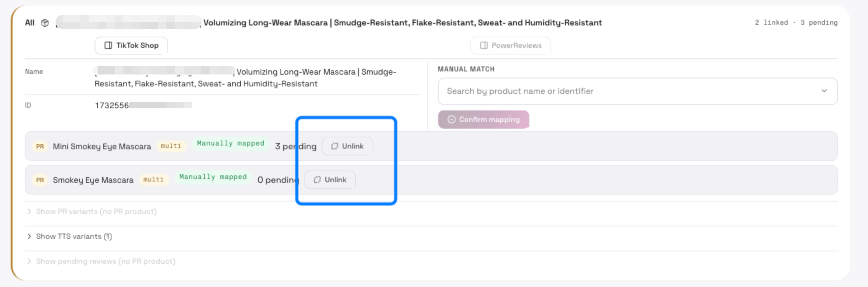Switch to the PowerReviews tab

(x=511, y=46)
